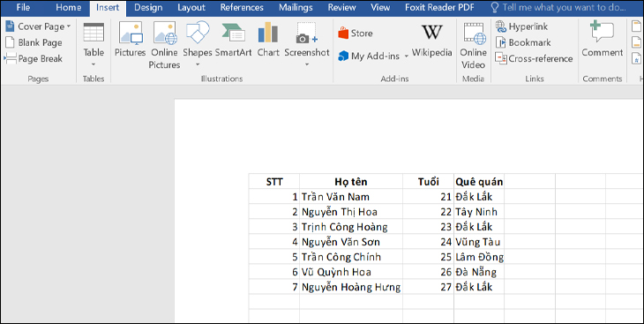Click the age cell 24

click(x=429, y=242)
